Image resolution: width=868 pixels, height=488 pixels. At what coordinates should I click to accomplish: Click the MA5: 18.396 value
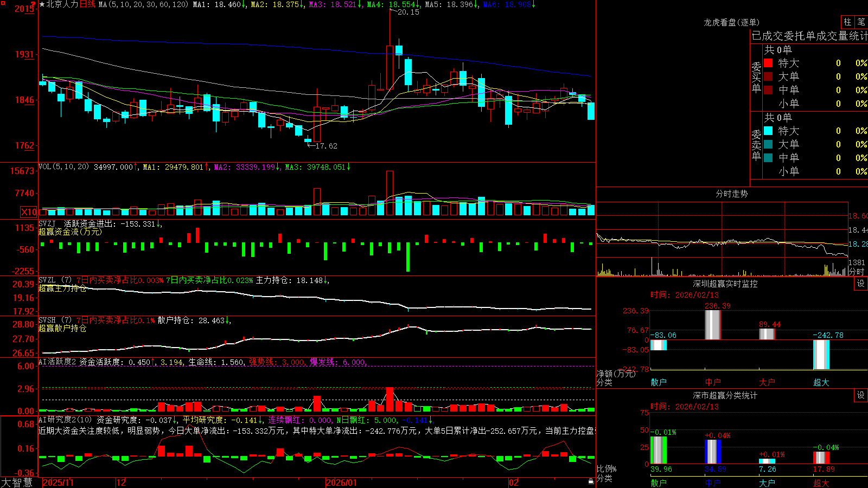click(449, 4)
